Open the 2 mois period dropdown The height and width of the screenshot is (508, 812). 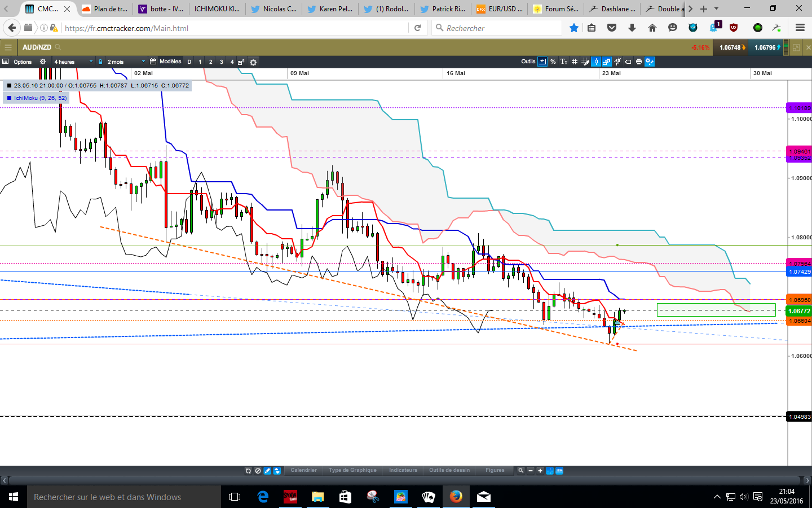click(143, 62)
